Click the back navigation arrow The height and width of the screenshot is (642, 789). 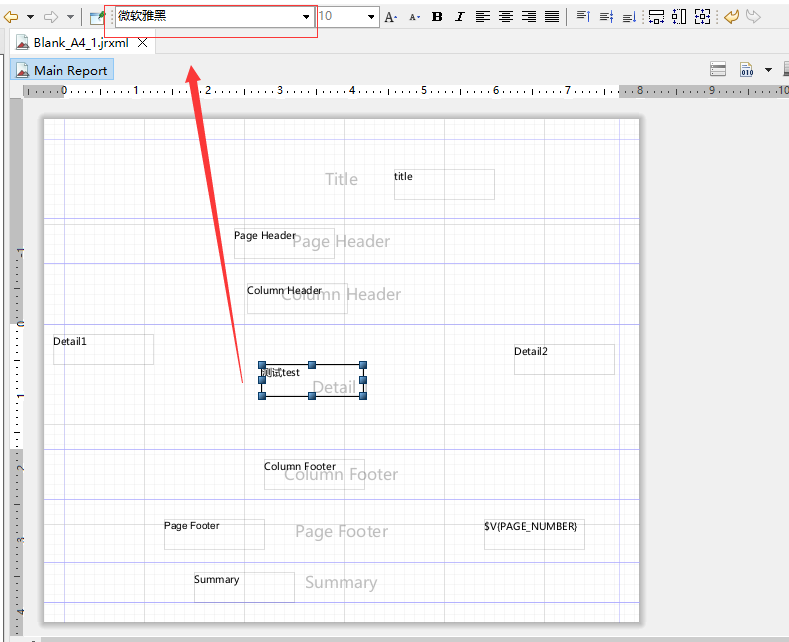point(11,17)
